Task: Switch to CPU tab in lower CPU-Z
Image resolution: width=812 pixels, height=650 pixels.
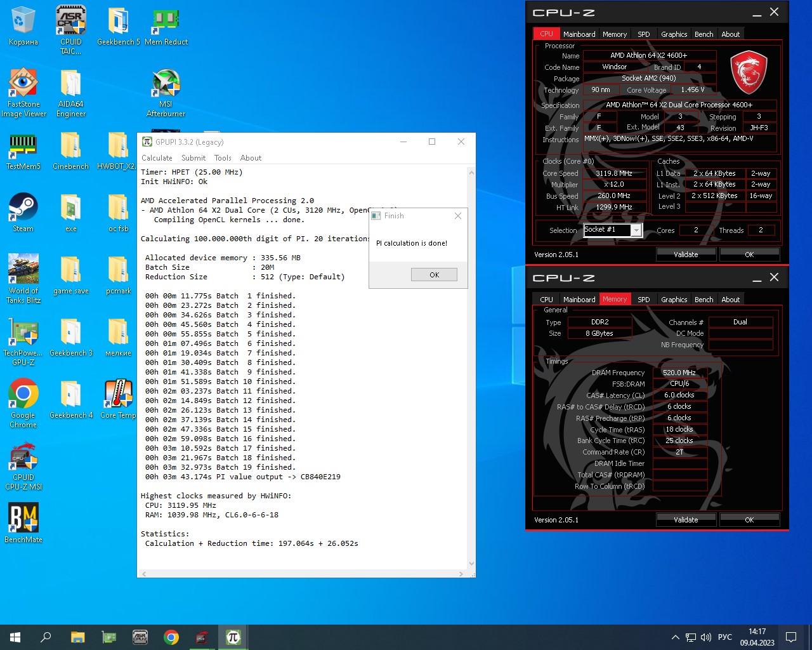Action: point(546,300)
